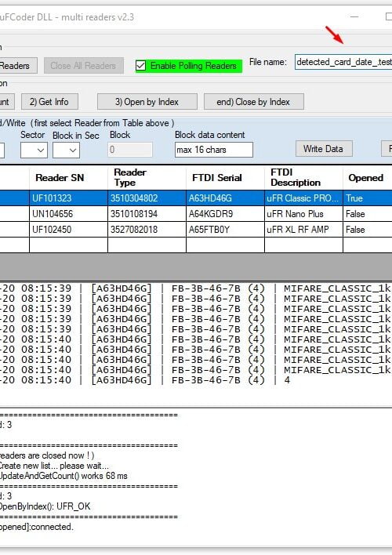The width and height of the screenshot is (392, 555).
Task: Click the Block data content field
Action: coord(214,150)
